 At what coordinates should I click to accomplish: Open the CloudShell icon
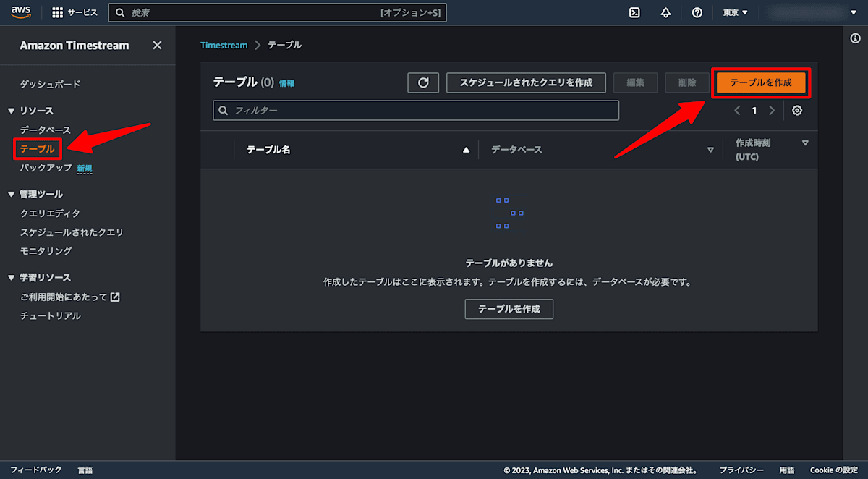(634, 12)
